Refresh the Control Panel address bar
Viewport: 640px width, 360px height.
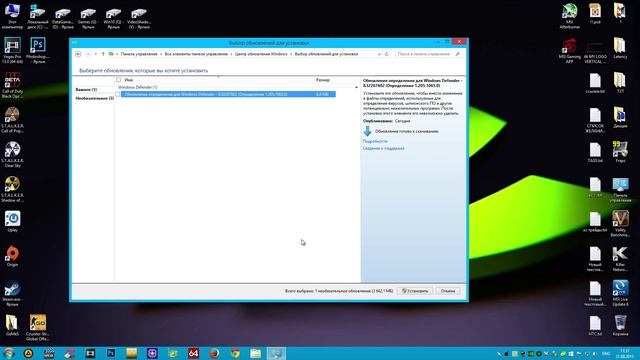pyautogui.click(x=387, y=54)
